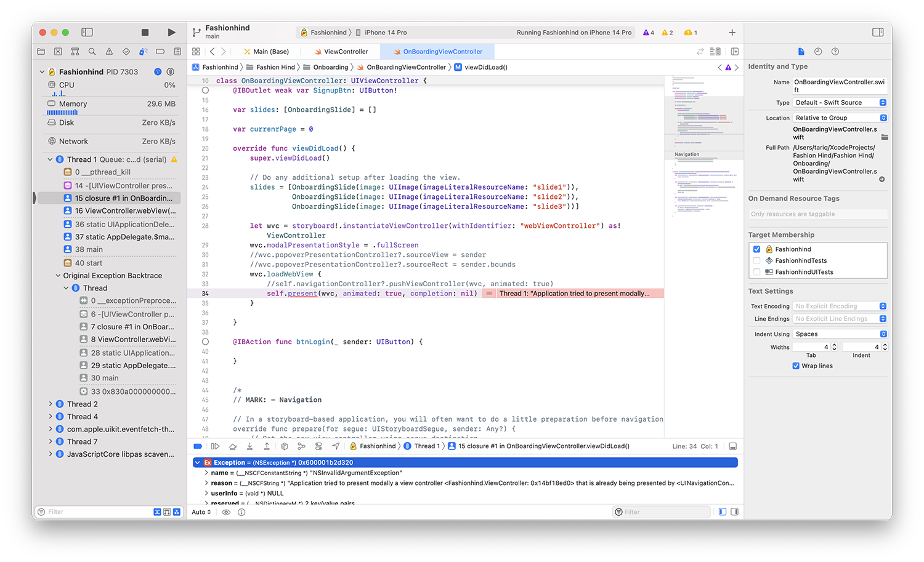The width and height of the screenshot is (924, 562).
Task: Open Type dropdown Default - Swift Source
Action: (x=840, y=103)
